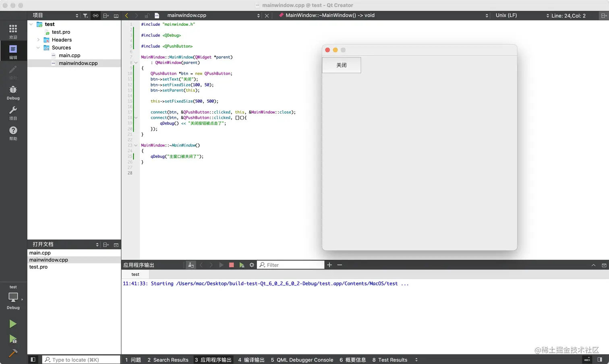This screenshot has width=609, height=364.
Task: Select mainwindow.cpp in project tree
Action: [x=78, y=63]
